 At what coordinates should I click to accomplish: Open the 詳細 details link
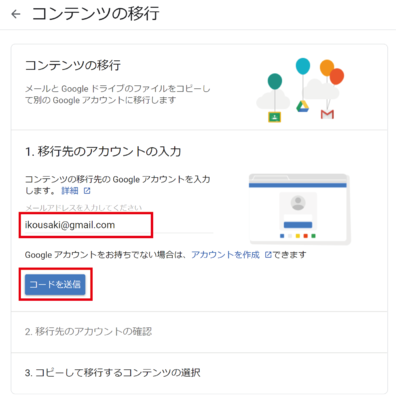coord(70,191)
